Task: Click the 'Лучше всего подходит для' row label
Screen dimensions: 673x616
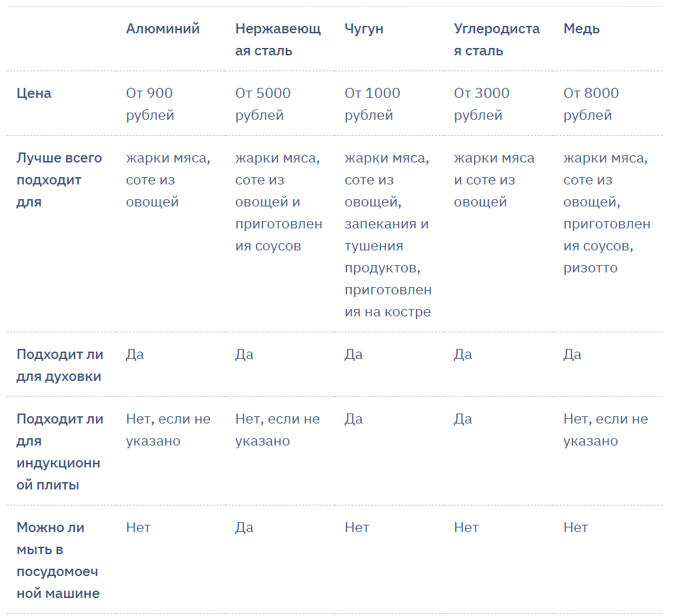Action: point(59,180)
